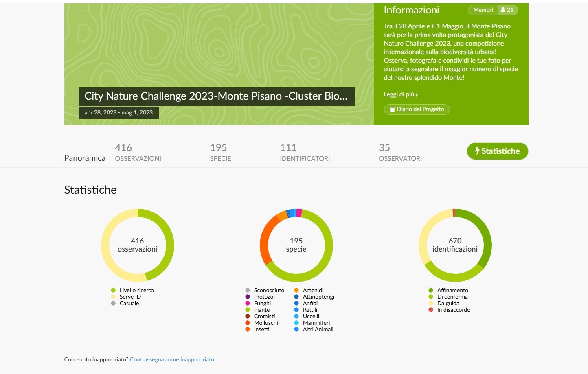Click the Piante legend label
Image resolution: width=588 pixels, height=374 pixels.
[x=262, y=310]
